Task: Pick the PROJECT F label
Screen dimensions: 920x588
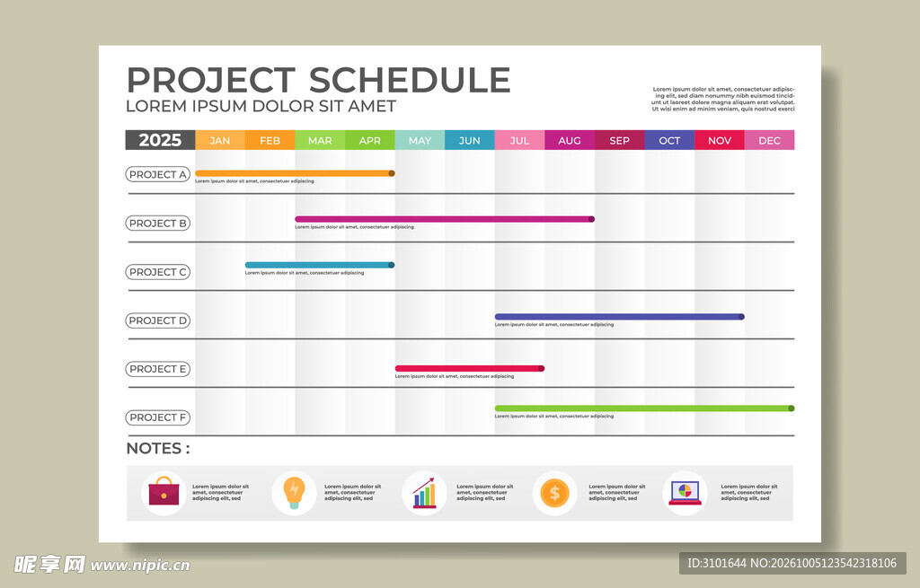Action: (x=158, y=417)
